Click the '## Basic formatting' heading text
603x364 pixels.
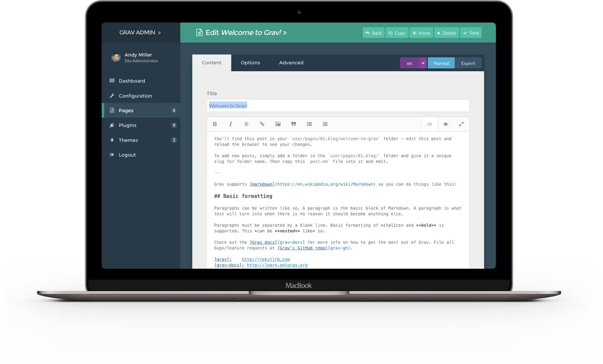243,196
